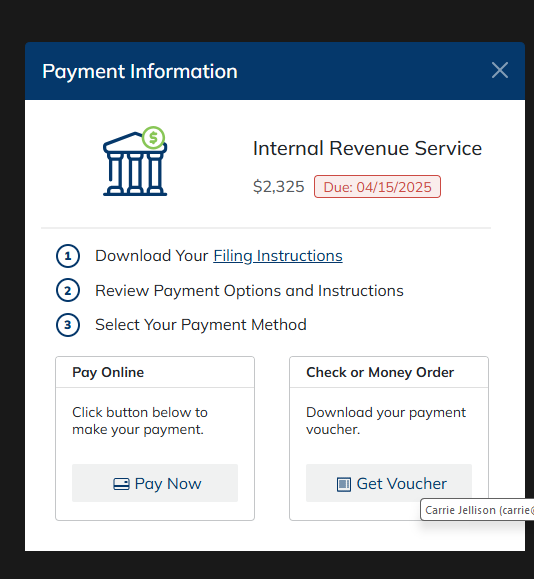Click the Get Voucher button
The height and width of the screenshot is (579, 534).
tap(389, 483)
